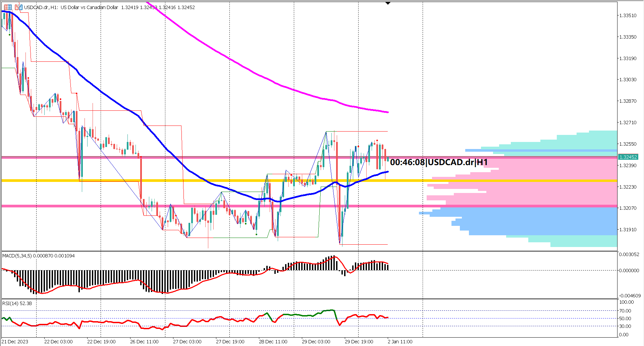Select the RSI(14) 52.38 indicator label

tap(16, 303)
